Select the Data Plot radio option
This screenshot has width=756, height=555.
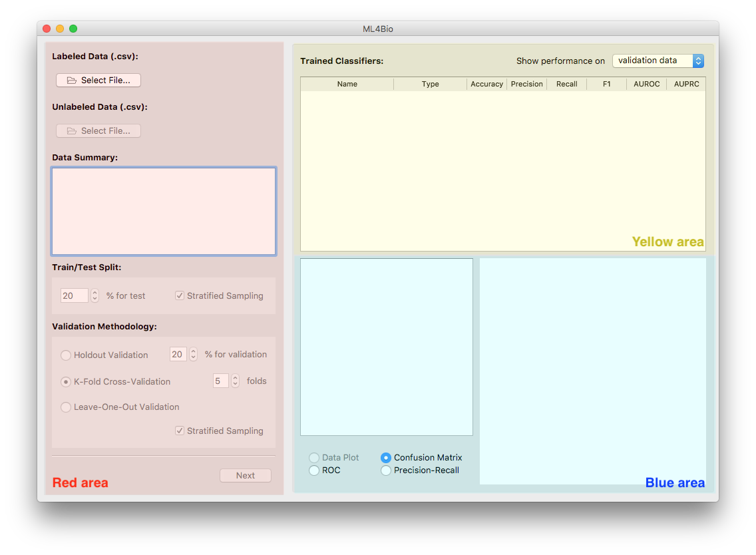(314, 458)
